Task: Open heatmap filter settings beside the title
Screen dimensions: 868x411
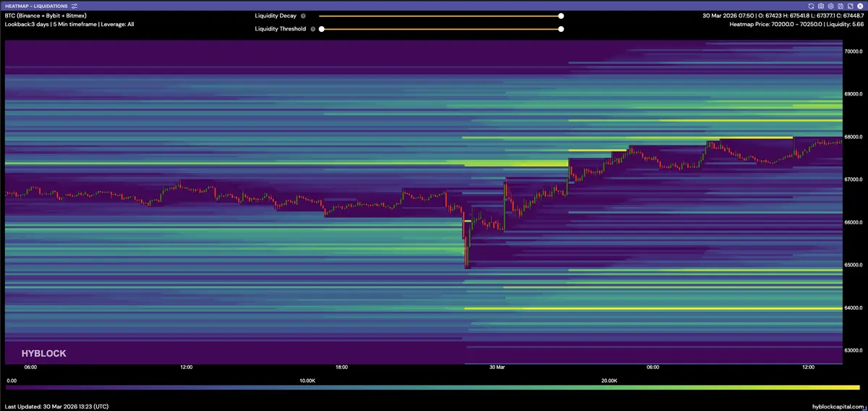Action: [75, 6]
